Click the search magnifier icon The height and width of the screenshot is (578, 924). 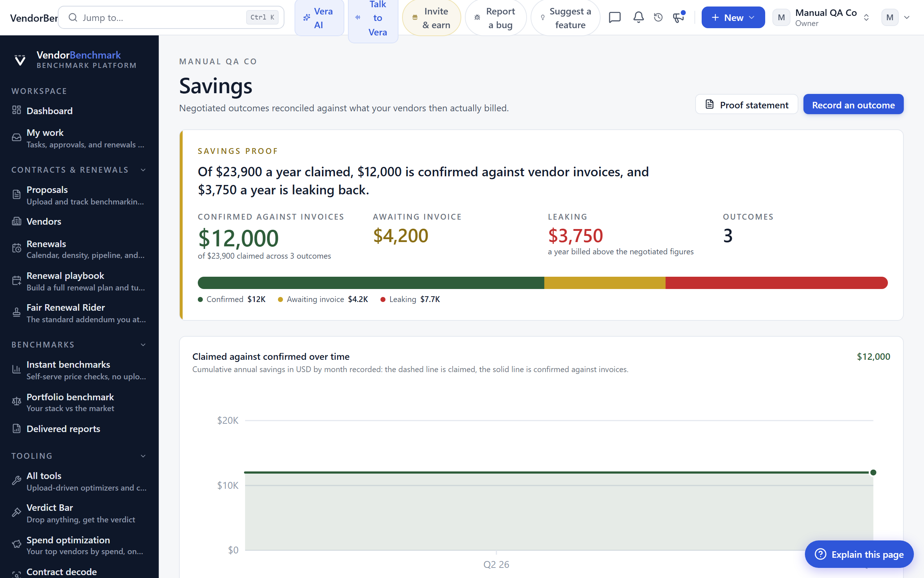pyautogui.click(x=73, y=18)
